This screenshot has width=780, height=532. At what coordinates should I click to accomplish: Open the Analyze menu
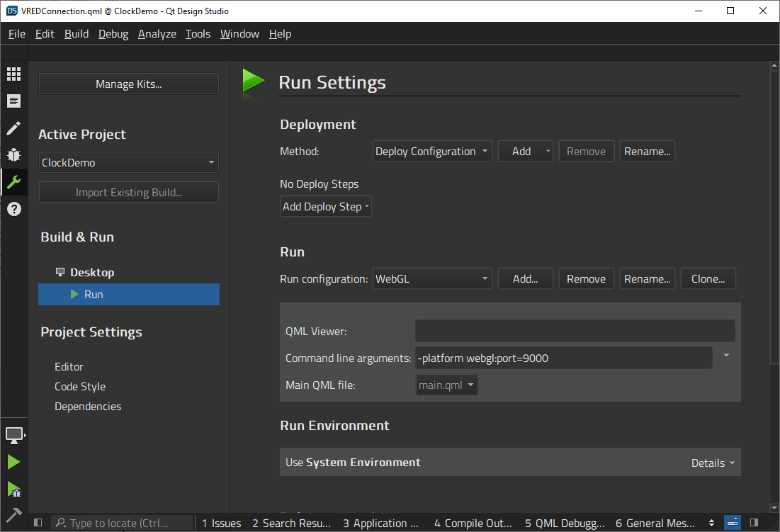point(157,33)
